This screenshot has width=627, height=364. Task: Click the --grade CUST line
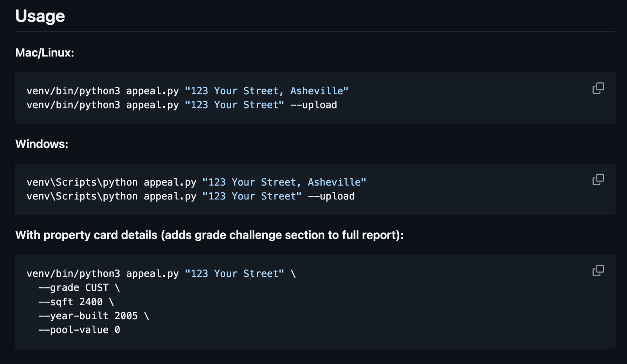pos(79,288)
